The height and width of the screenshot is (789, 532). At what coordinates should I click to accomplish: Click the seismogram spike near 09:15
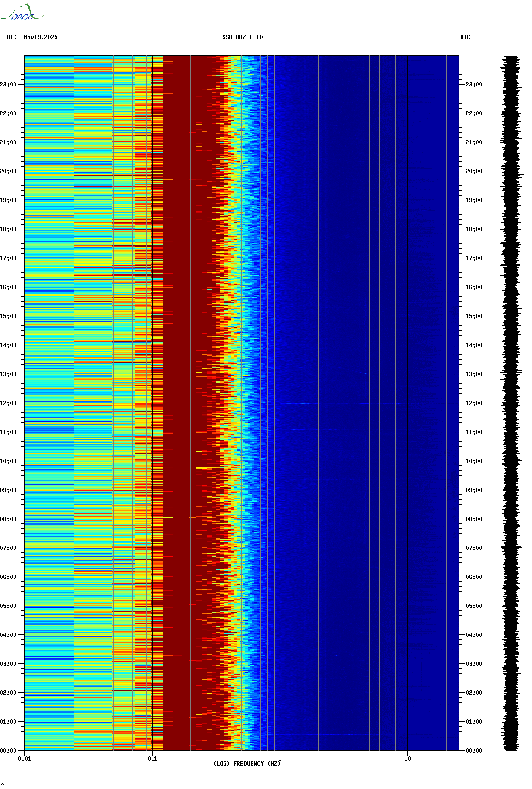[509, 482]
